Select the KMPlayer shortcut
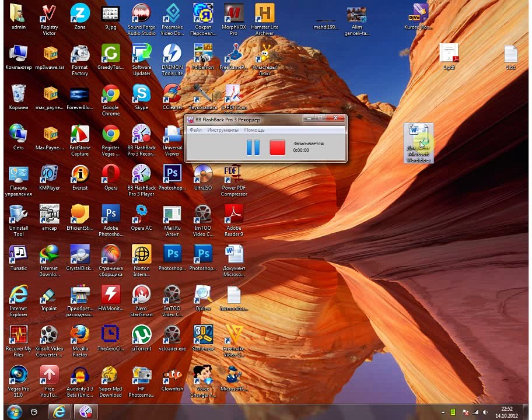 [49, 178]
